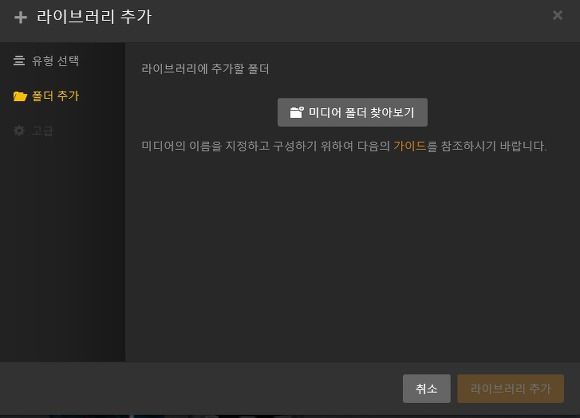Click the yellow folder icon in sidebar
580x418 pixels.
tap(20, 96)
